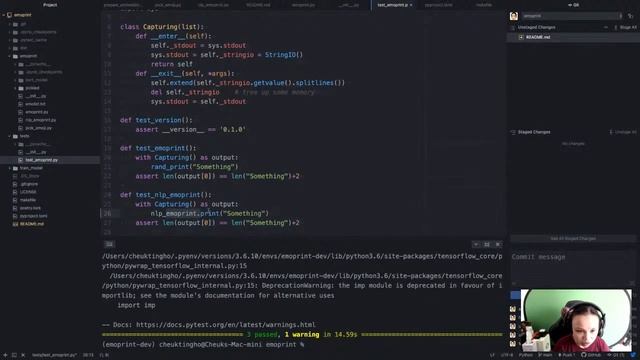Click the Git changes counter in status bar
This screenshot has height=360, width=640.
pos(615,355)
